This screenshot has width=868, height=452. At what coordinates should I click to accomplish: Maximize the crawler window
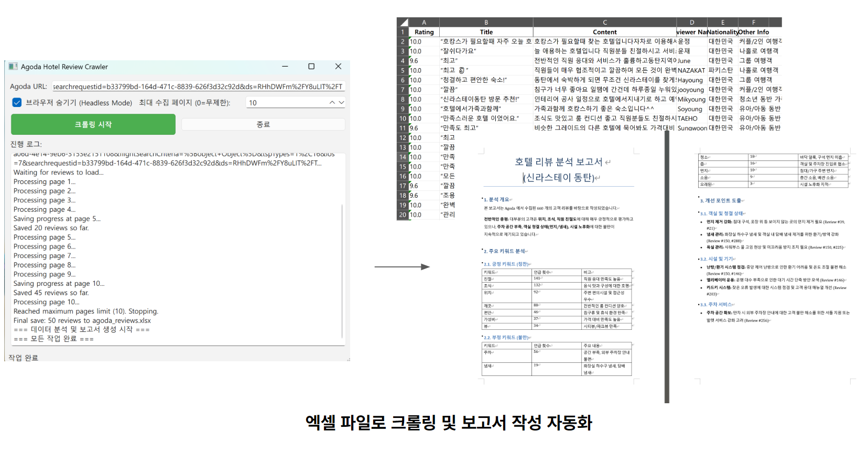tap(311, 67)
